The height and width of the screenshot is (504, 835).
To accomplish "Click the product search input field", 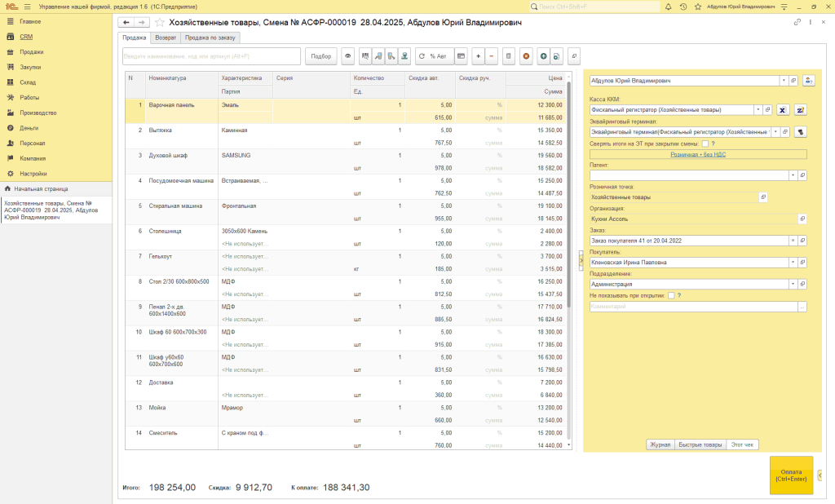I will 211,56.
